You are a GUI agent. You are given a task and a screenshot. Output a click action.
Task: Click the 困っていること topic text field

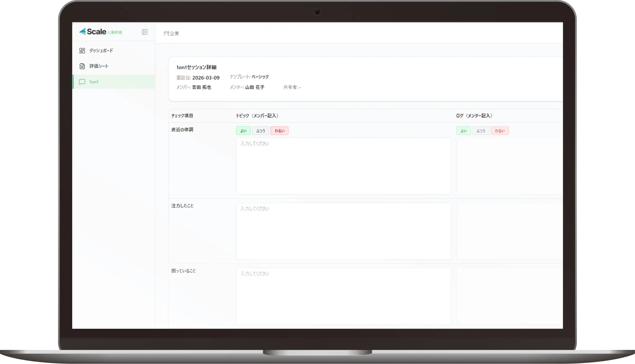(343, 296)
